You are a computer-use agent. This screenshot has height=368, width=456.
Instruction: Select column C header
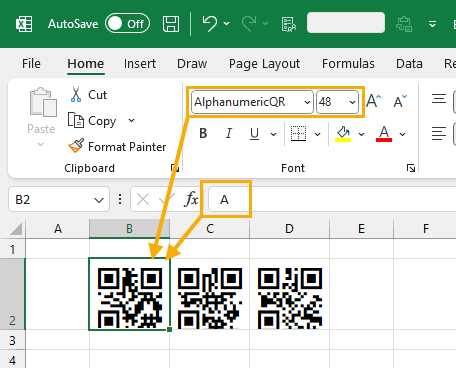click(x=210, y=229)
